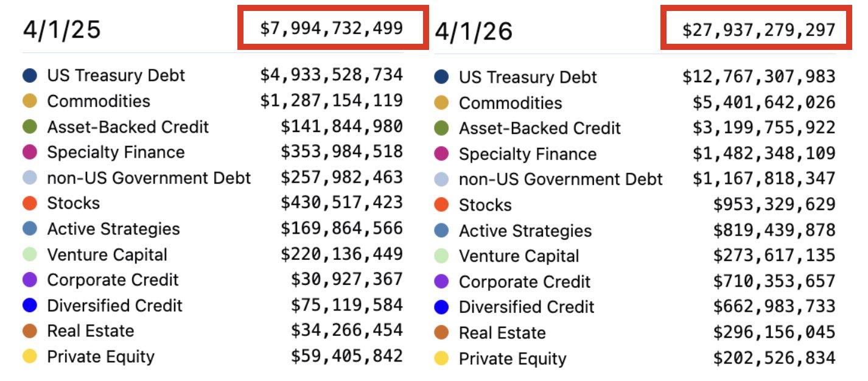Click the purple Corporate Credit dot under 4/1/25
Viewport: 868px width, 381px height.
[30, 280]
